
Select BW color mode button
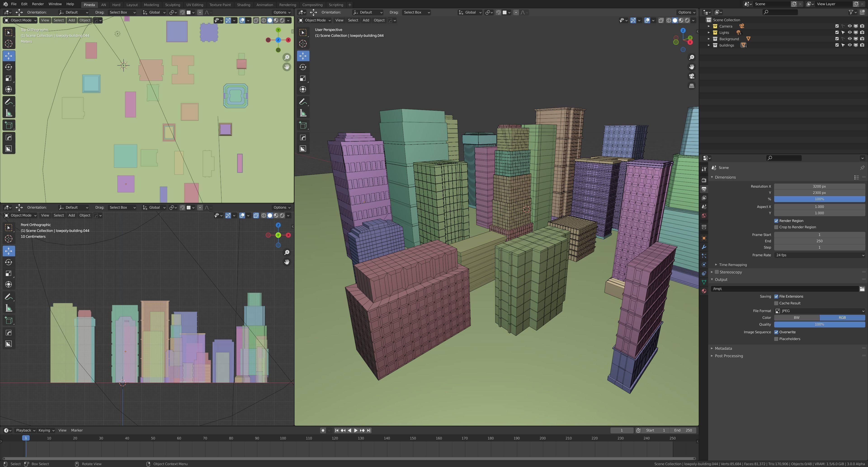pos(796,318)
